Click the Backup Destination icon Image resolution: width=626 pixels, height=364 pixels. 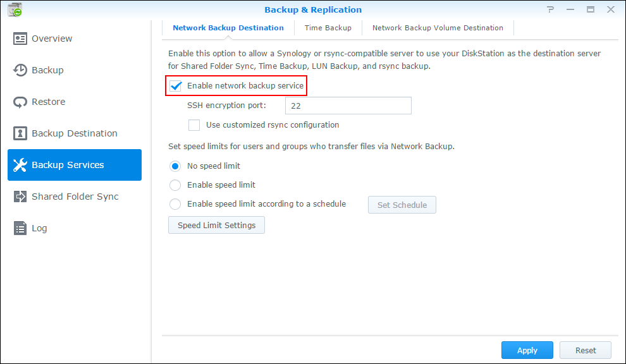20,133
